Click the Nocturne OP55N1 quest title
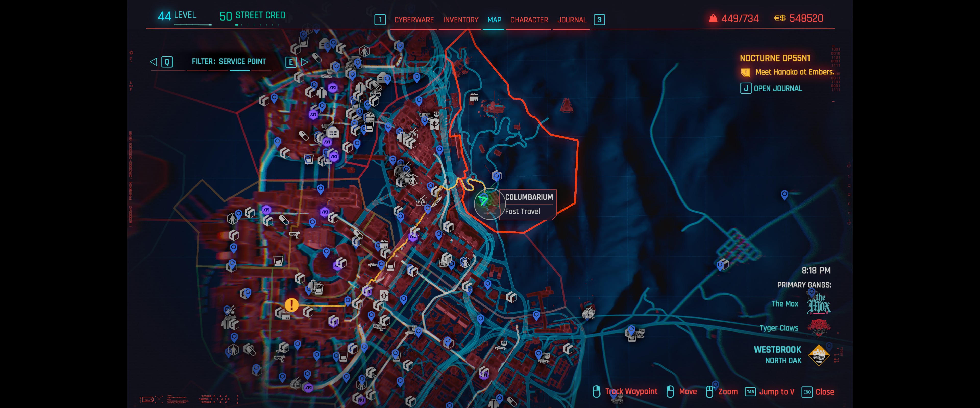This screenshot has height=408, width=980. pos(775,58)
